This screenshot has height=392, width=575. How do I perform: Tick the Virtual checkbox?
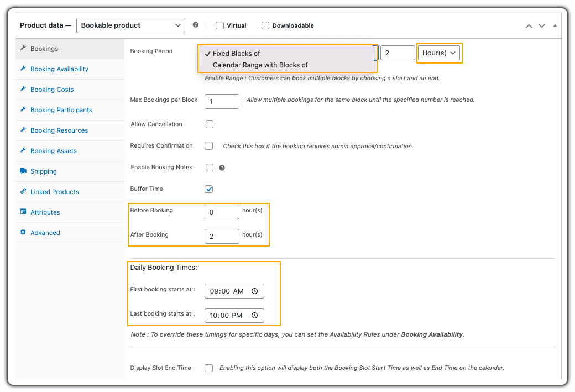(x=219, y=25)
